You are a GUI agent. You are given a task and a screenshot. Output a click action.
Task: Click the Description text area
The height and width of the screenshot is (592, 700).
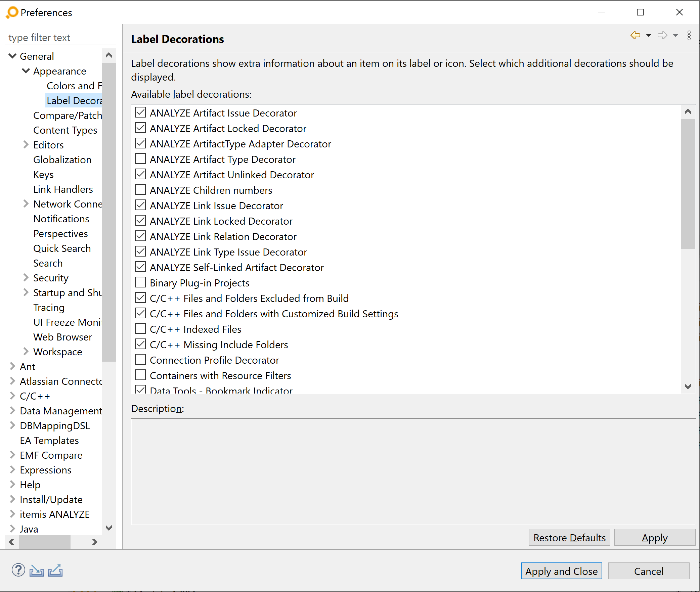tap(413, 471)
